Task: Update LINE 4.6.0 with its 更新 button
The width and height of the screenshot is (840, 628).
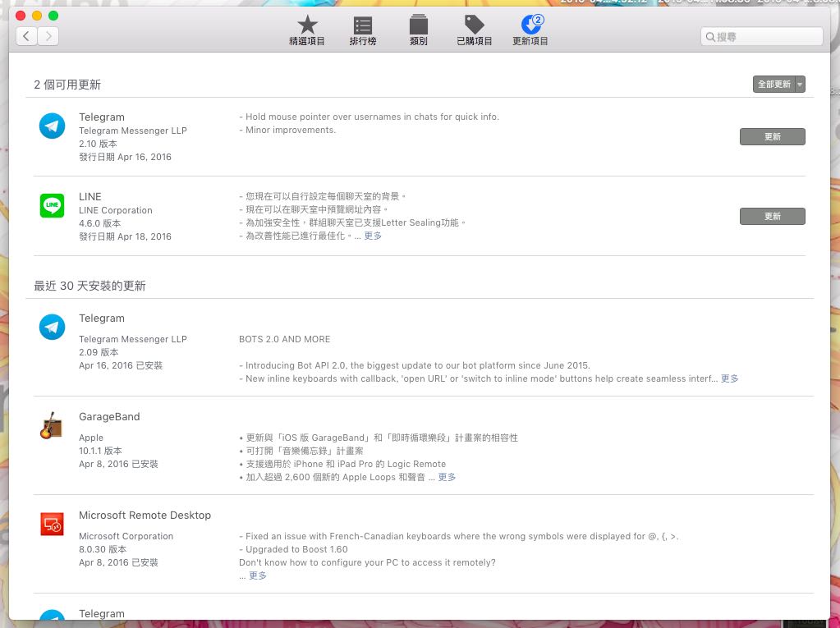Action: 772,216
